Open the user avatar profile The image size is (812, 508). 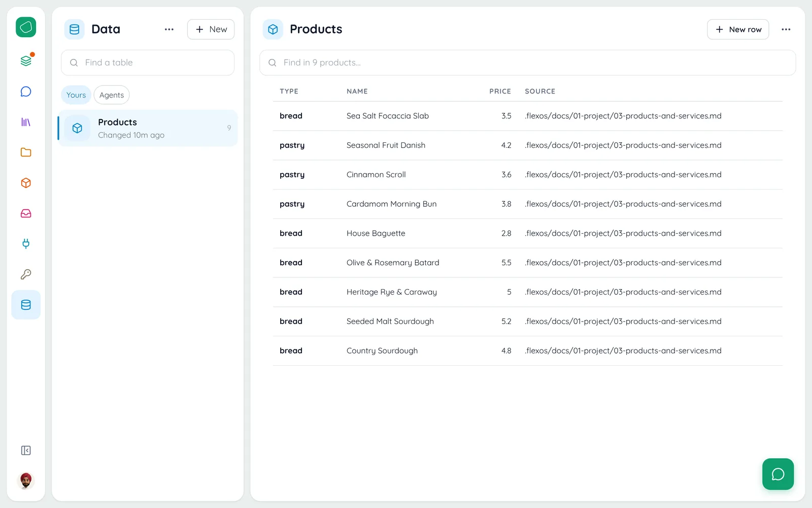(26, 480)
